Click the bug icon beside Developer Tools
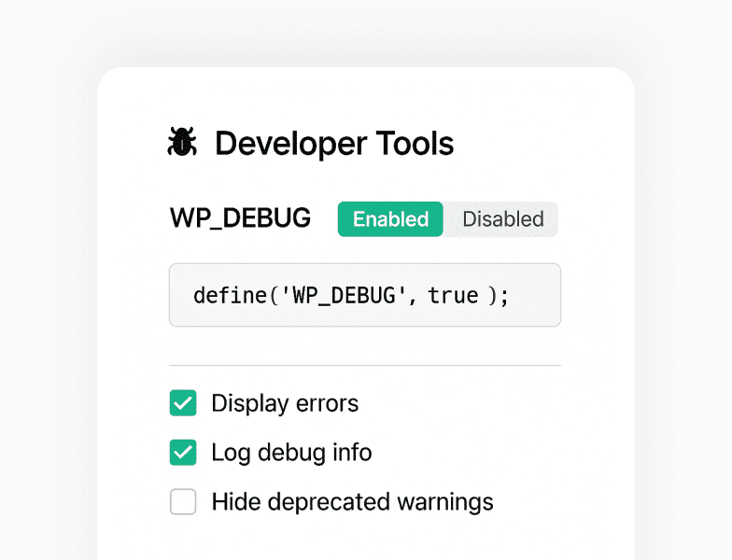The width and height of the screenshot is (732, 560). click(182, 142)
